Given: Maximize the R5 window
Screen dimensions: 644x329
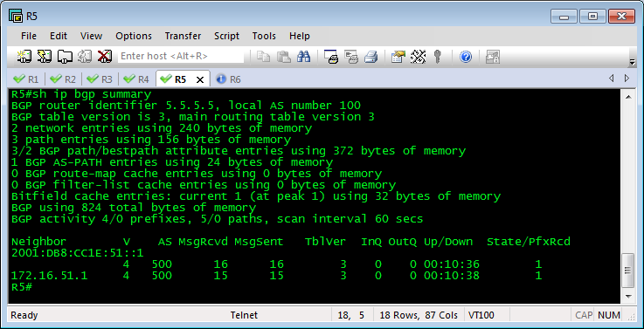Looking at the screenshot, I should coord(592,17).
